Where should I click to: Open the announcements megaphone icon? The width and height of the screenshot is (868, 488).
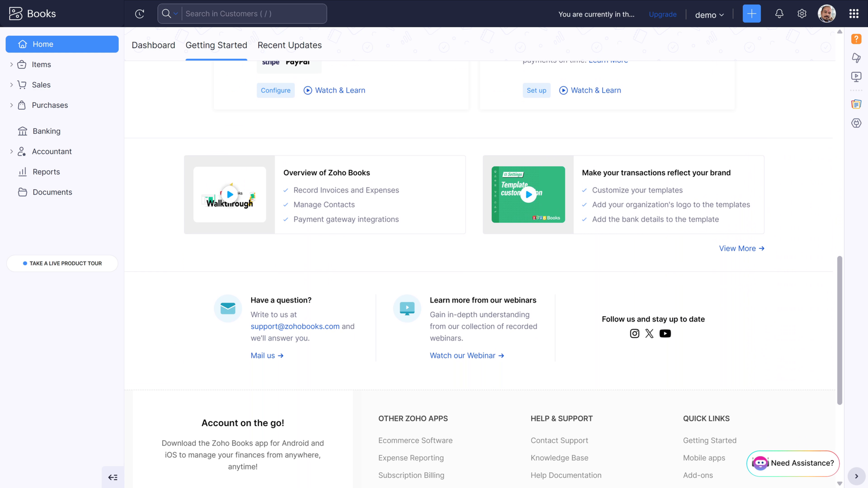click(856, 58)
